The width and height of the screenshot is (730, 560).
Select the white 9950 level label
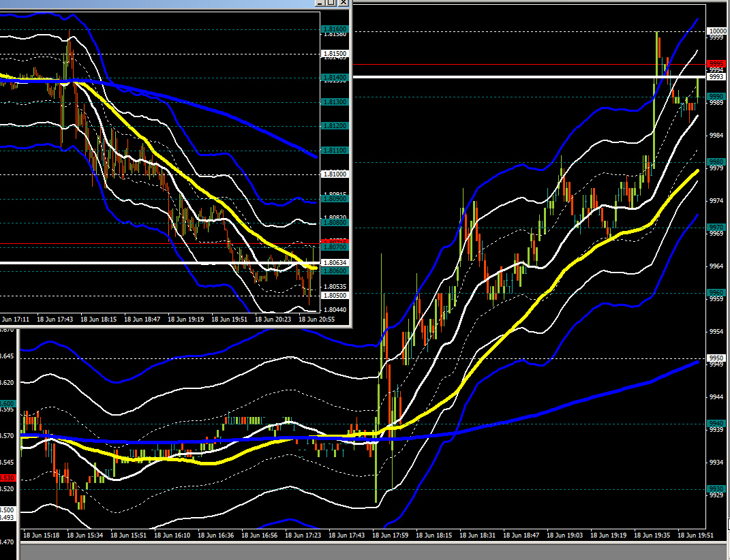pyautogui.click(x=716, y=358)
